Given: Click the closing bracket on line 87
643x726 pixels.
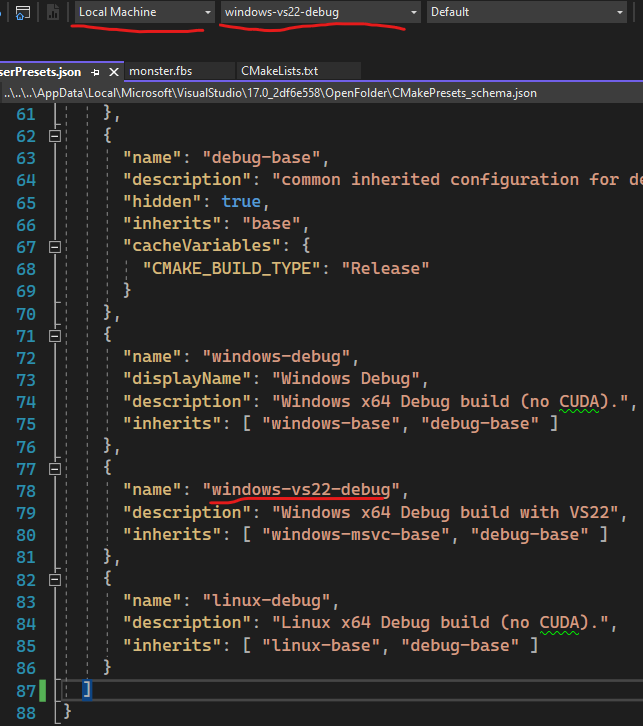Looking at the screenshot, I should click(87, 690).
